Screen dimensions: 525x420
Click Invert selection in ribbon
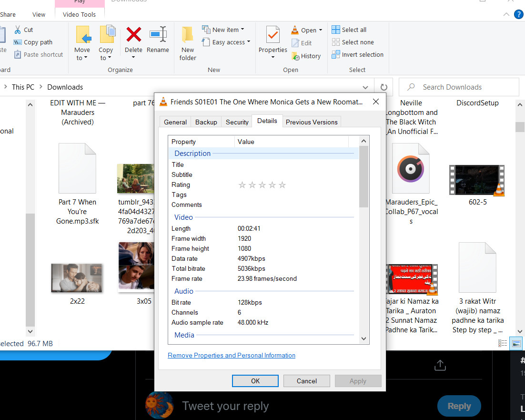pyautogui.click(x=357, y=54)
